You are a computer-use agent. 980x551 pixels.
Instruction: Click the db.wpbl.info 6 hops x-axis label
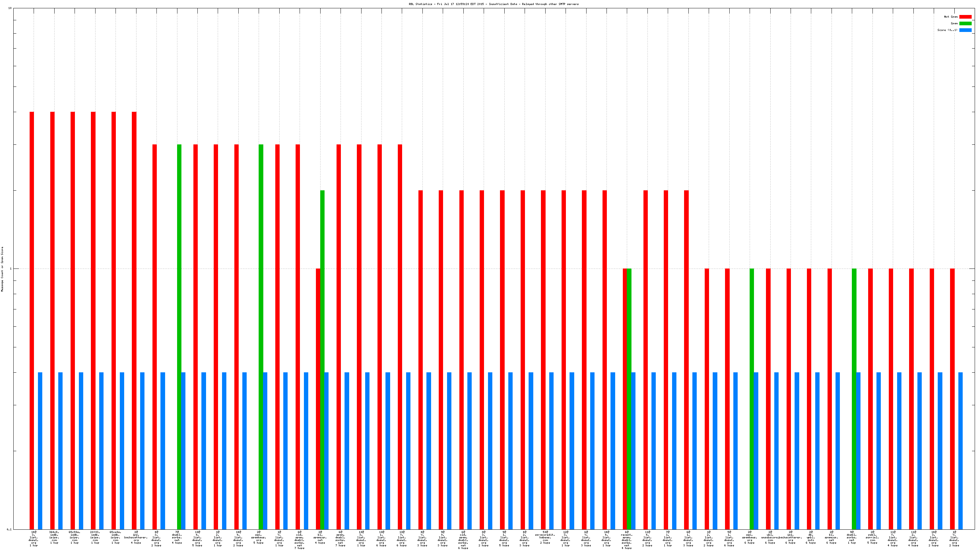pos(811,537)
